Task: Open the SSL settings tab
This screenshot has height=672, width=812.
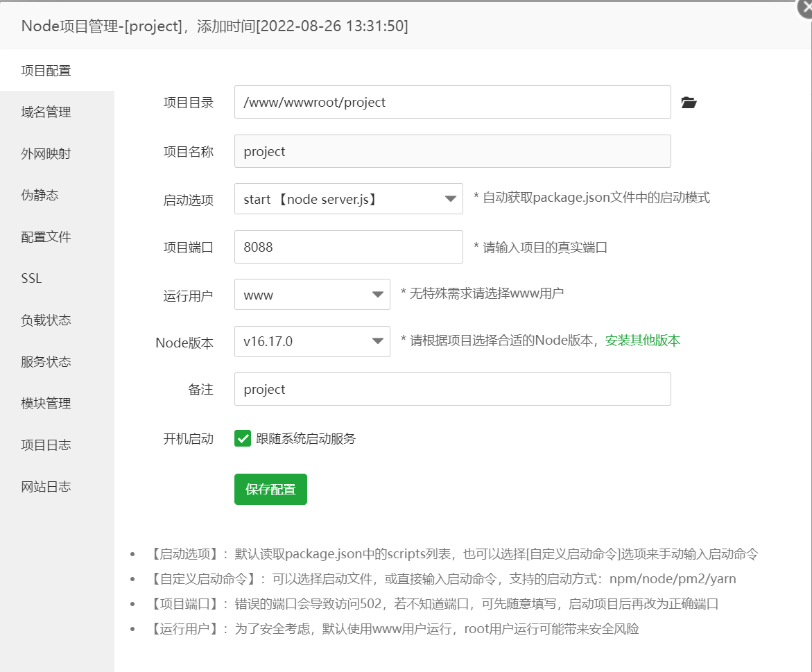Action: coord(32,279)
